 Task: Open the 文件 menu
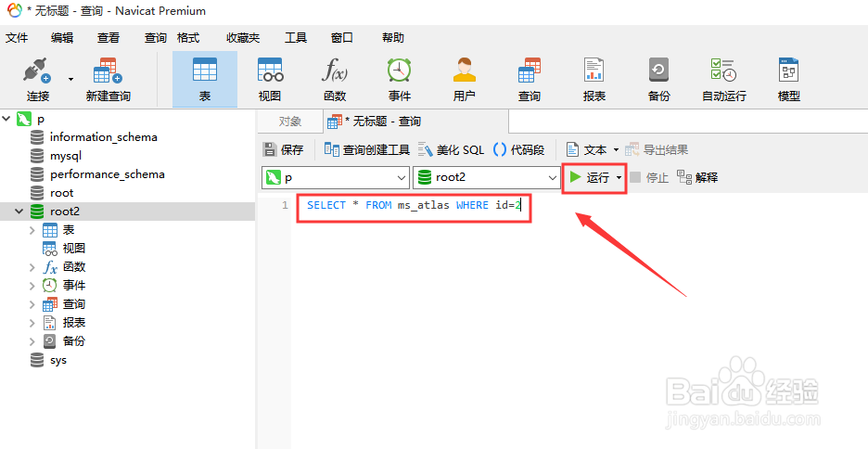click(17, 38)
